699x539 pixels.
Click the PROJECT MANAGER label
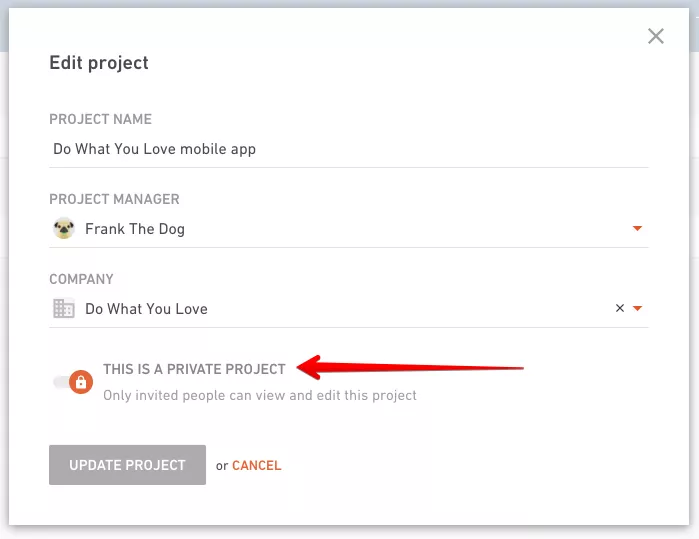coord(114,199)
